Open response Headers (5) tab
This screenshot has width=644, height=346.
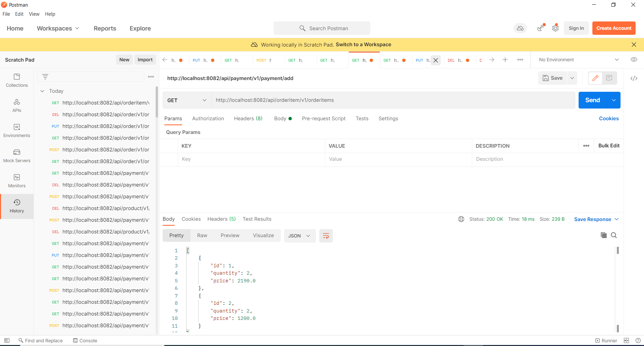pos(221,219)
